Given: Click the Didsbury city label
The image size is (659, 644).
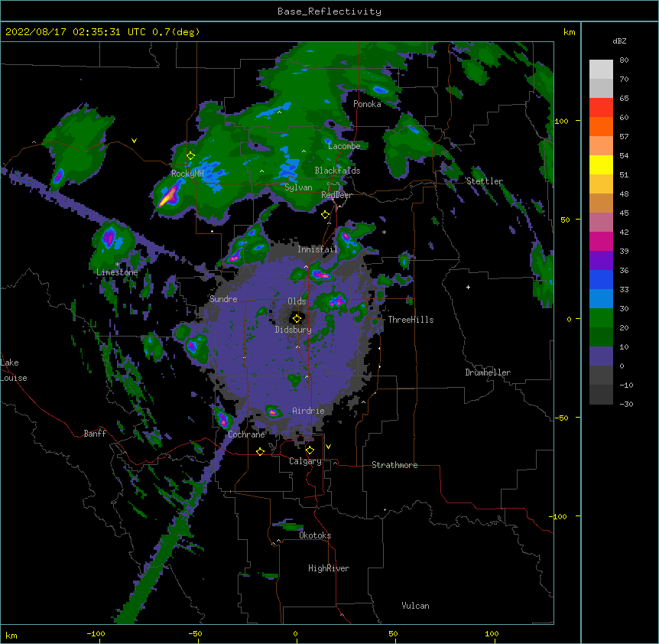Looking at the screenshot, I should coord(293,330).
